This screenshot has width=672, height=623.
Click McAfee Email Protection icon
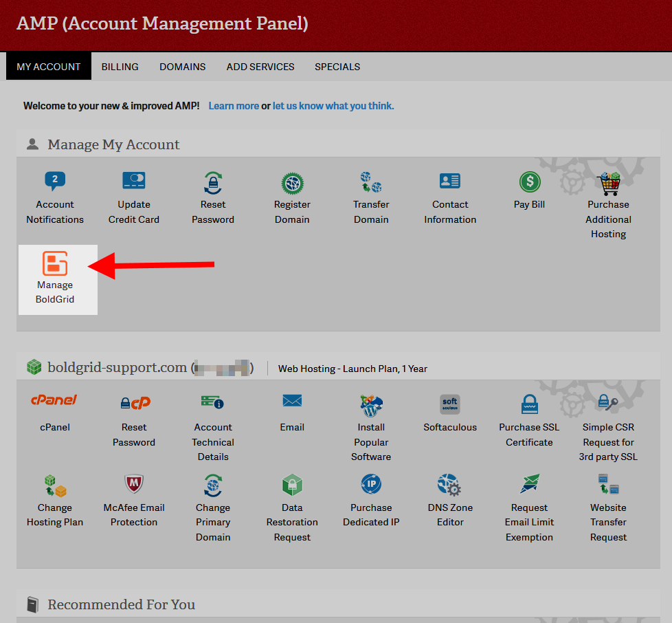134,485
